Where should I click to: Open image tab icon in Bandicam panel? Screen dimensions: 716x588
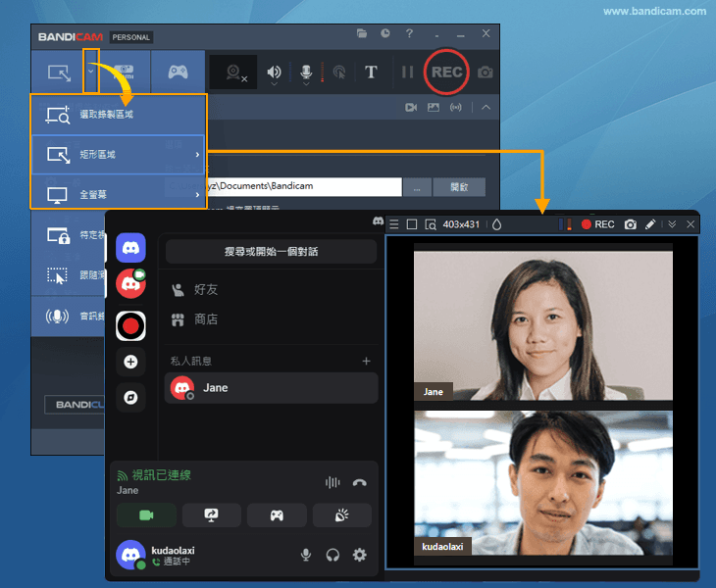[433, 107]
